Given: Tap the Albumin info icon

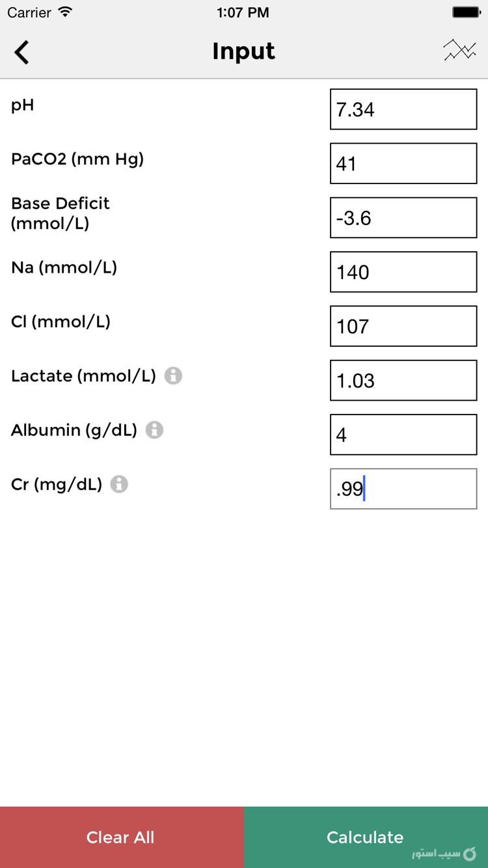Looking at the screenshot, I should [x=154, y=429].
